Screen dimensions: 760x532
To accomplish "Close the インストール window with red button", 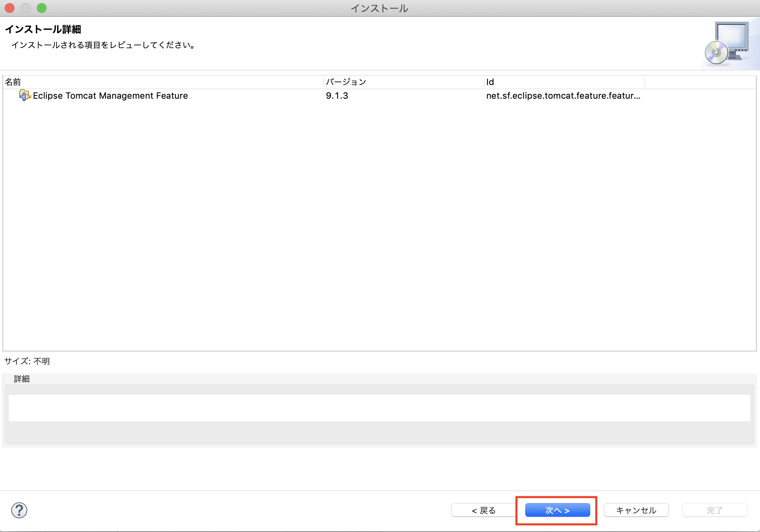I will tap(10, 8).
